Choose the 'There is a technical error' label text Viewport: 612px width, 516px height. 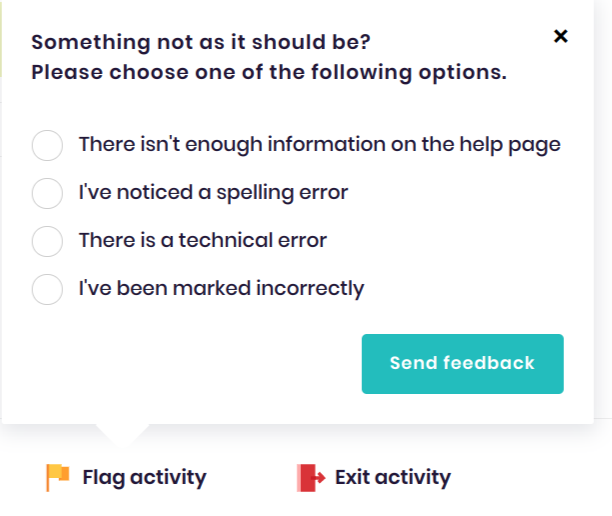[203, 240]
